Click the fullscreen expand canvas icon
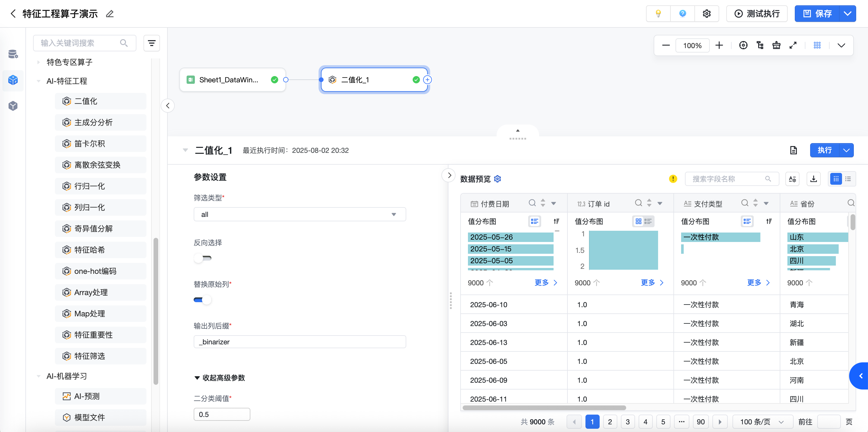868x432 pixels. pyautogui.click(x=793, y=45)
